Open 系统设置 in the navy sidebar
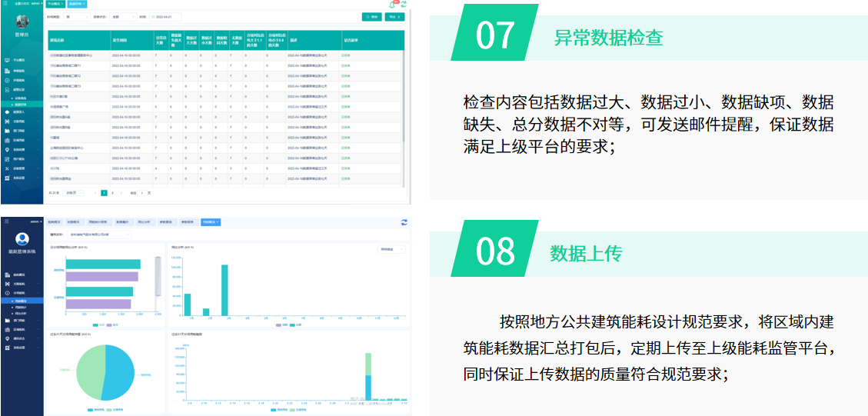This screenshot has height=416, width=868. pyautogui.click(x=22, y=348)
